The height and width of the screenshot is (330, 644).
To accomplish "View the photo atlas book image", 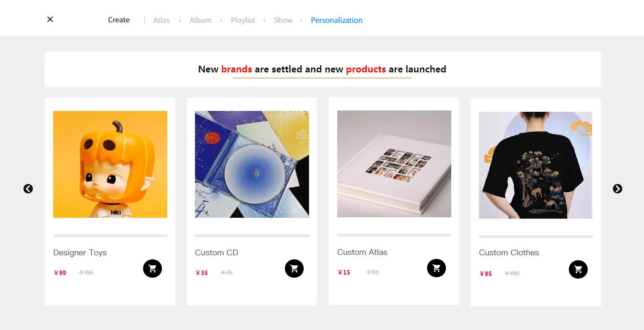I will click(x=394, y=164).
